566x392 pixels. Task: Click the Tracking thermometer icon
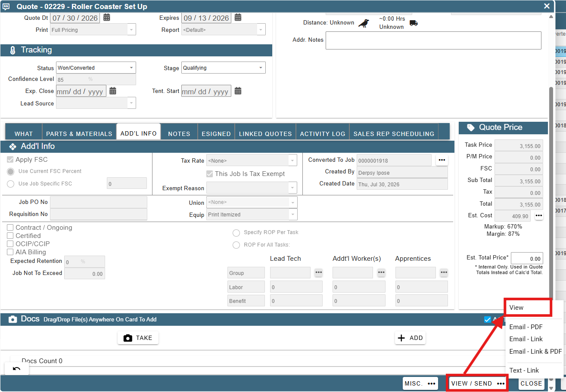12,50
